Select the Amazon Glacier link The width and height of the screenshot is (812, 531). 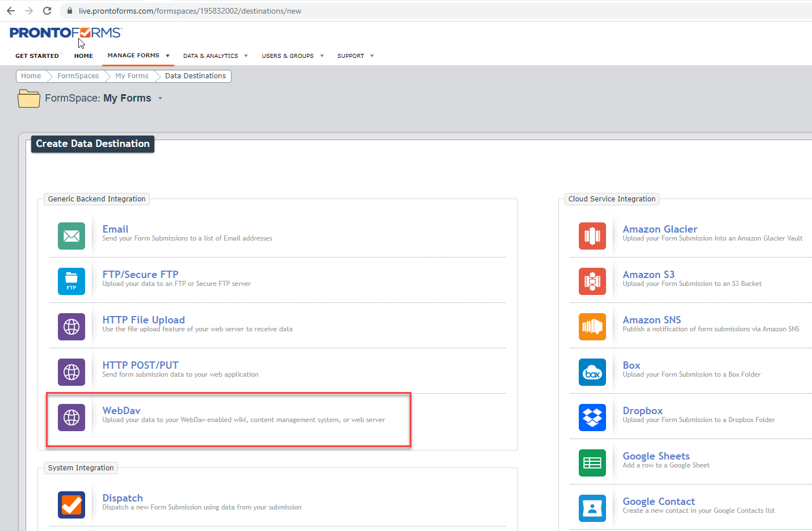pyautogui.click(x=660, y=229)
